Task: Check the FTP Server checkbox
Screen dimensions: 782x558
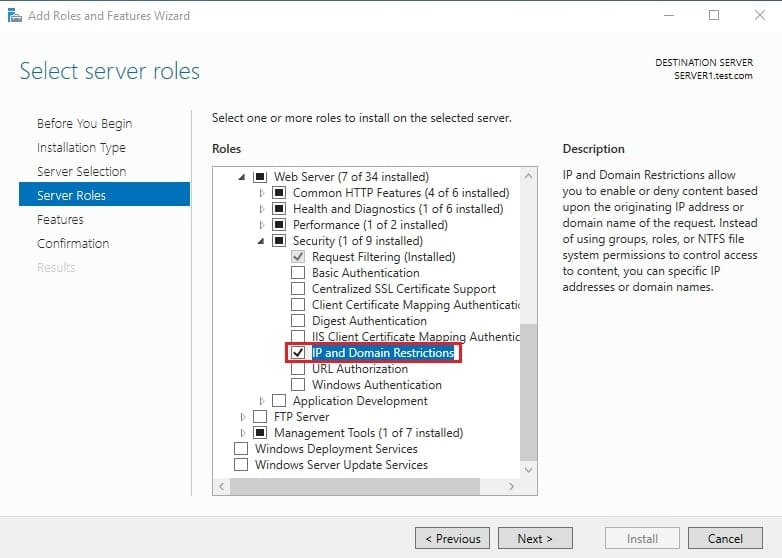Action: [260, 416]
